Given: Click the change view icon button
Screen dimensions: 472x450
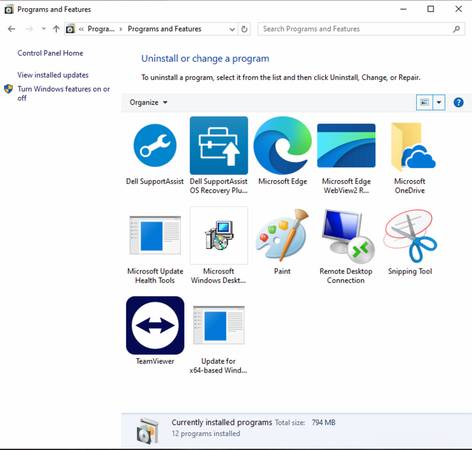Looking at the screenshot, I should (x=424, y=102).
